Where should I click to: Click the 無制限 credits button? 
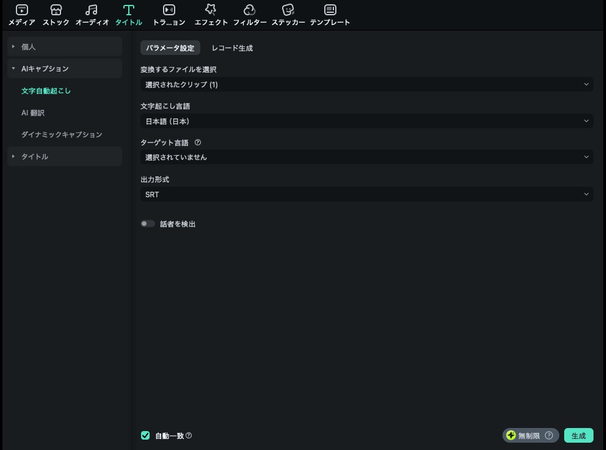pos(529,436)
